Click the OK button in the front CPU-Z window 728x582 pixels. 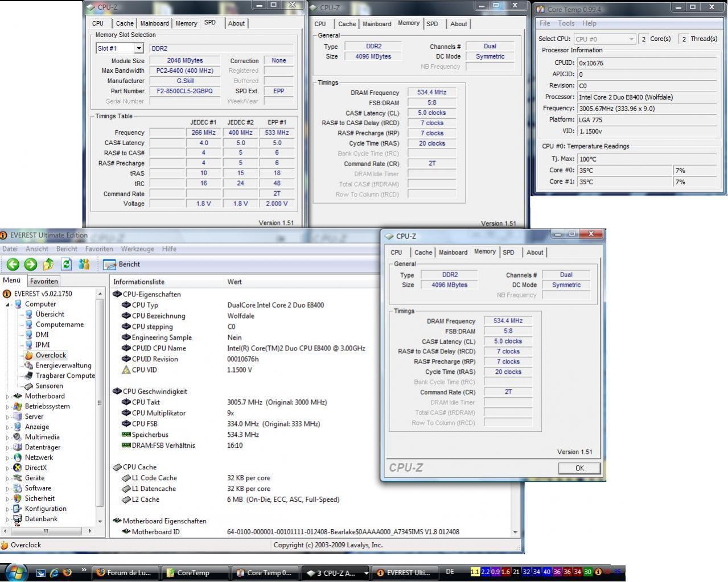[579, 468]
